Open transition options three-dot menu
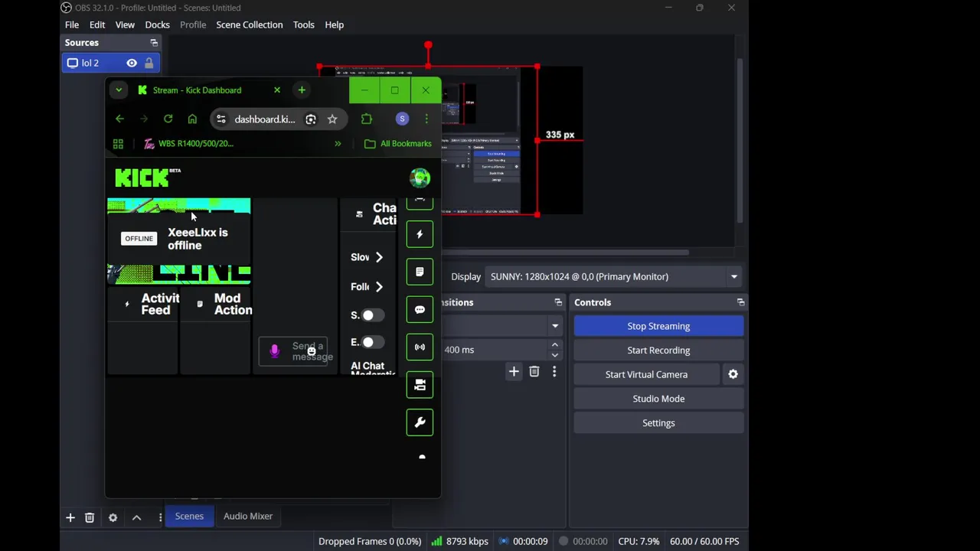This screenshot has width=980, height=551. point(554,372)
